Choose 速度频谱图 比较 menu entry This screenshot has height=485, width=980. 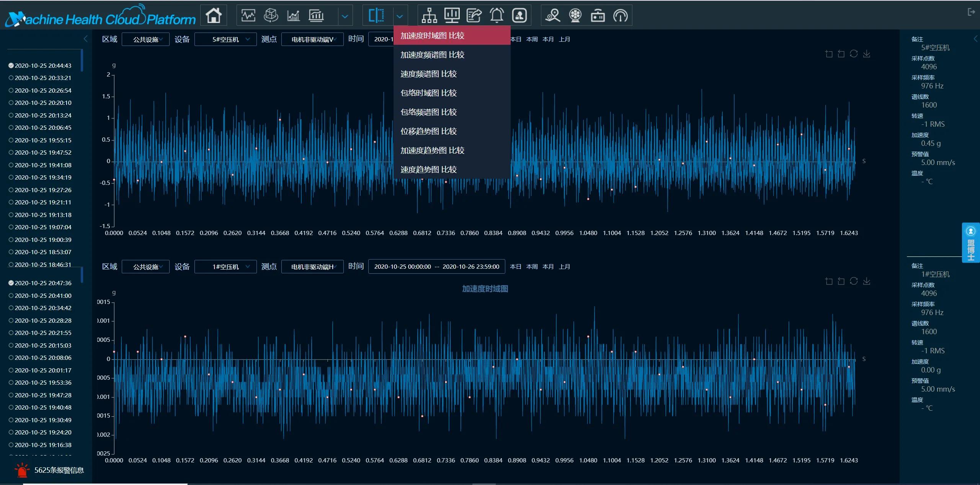click(x=452, y=74)
